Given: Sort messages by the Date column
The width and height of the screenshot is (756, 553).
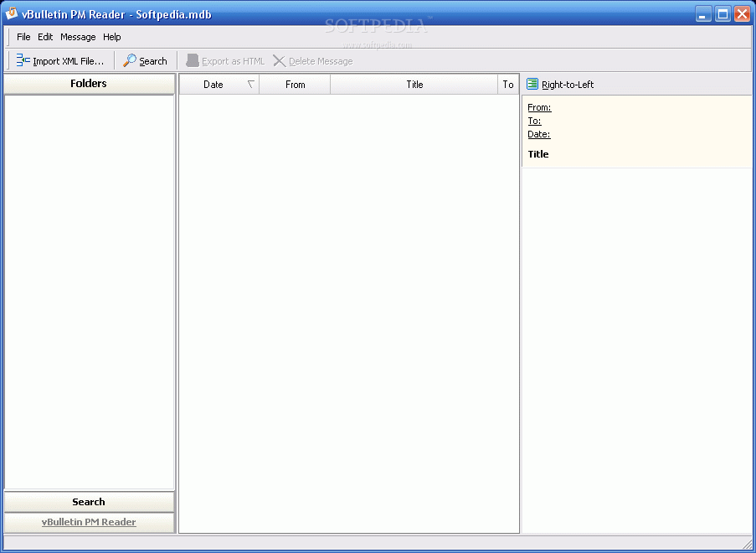Looking at the screenshot, I should [x=219, y=85].
